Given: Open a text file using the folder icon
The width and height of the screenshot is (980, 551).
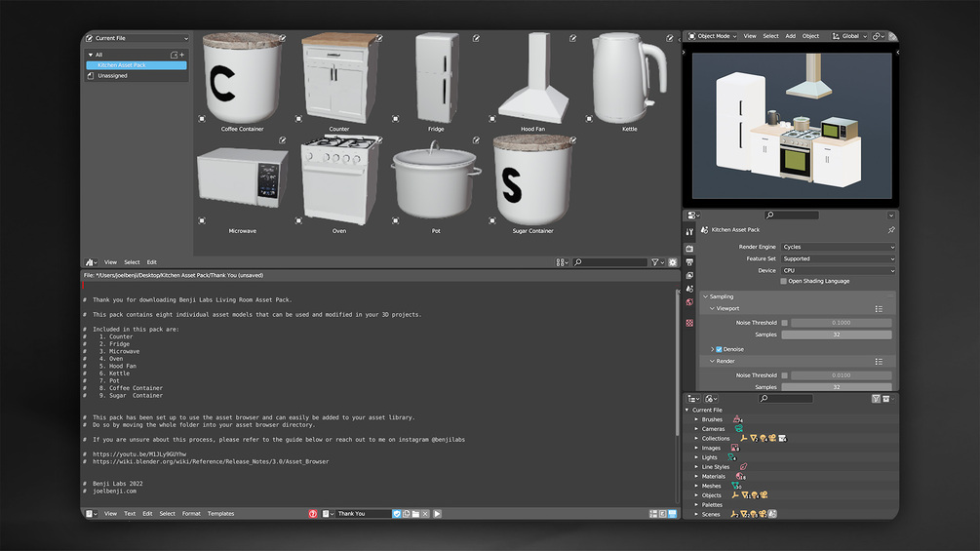Looking at the screenshot, I should 415,514.
